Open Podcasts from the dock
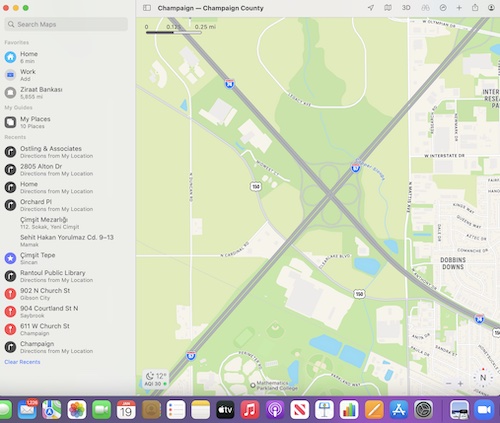The width and height of the screenshot is (500, 423). tap(275, 410)
